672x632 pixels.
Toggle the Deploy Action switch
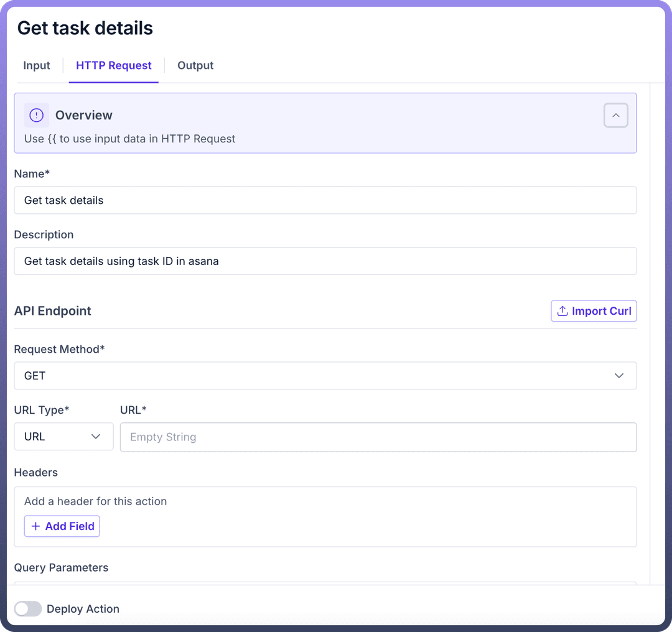[28, 609]
